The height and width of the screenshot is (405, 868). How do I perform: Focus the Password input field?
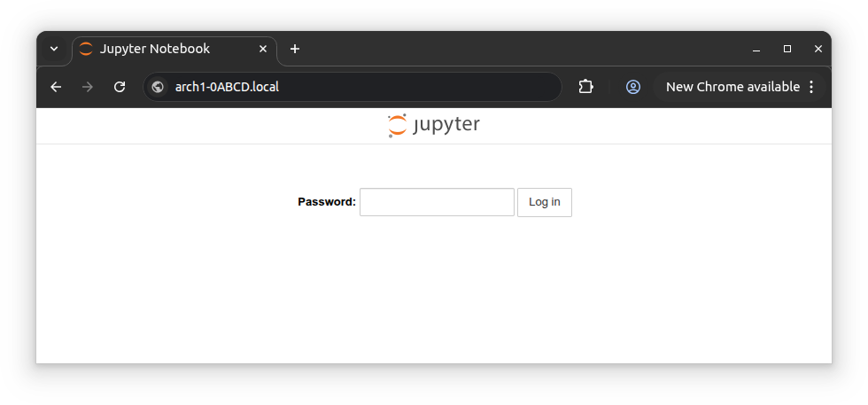(x=437, y=202)
